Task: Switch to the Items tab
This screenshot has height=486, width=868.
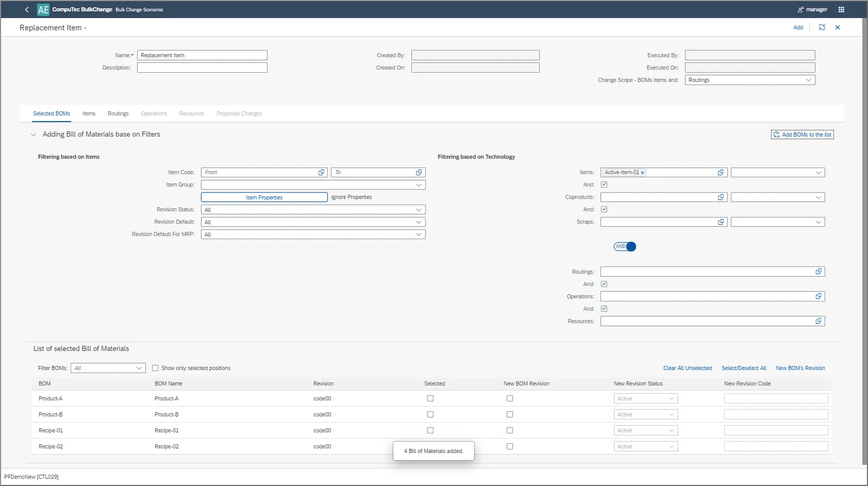Action: tap(89, 114)
